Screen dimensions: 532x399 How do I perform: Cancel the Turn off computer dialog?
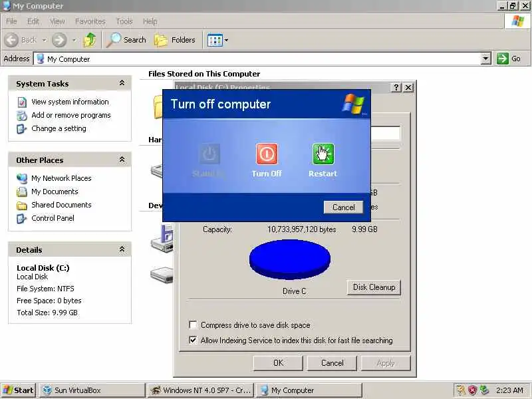343,207
